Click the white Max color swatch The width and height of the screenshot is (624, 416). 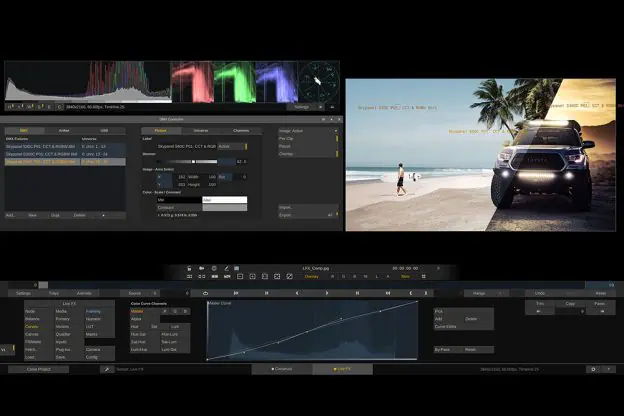(225, 200)
